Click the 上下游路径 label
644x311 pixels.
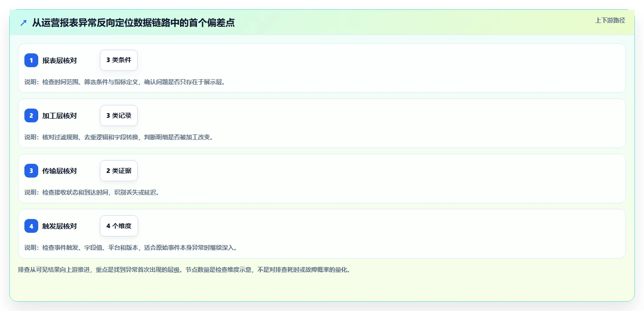tap(610, 20)
